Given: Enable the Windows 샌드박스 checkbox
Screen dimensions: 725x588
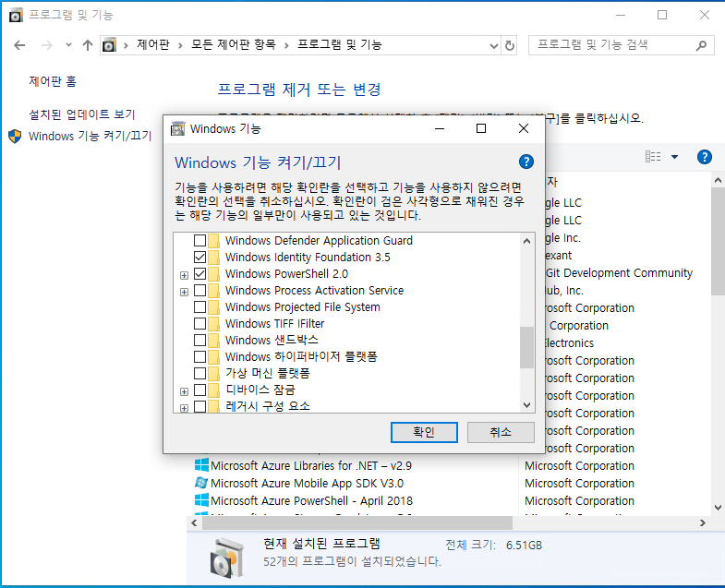Looking at the screenshot, I should [199, 341].
